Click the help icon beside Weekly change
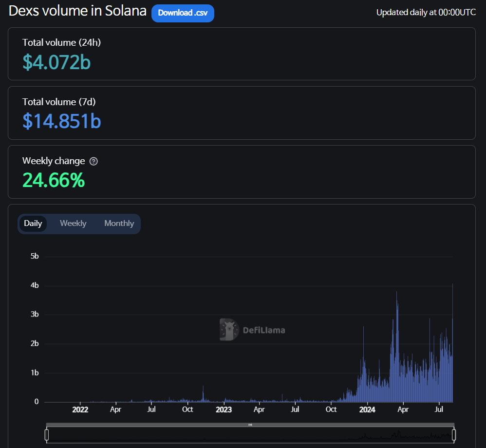This screenshot has height=448, width=486. 93,161
